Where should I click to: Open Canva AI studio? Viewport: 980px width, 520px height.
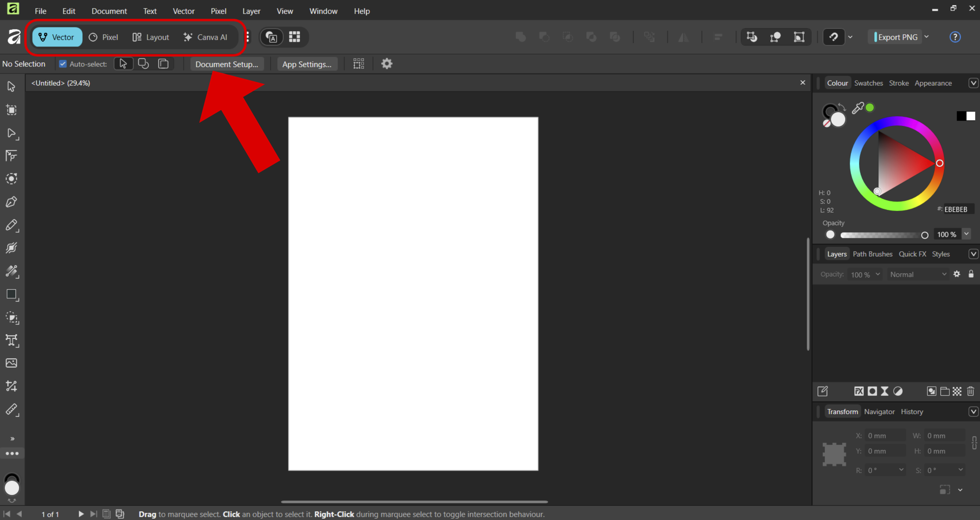click(x=205, y=37)
